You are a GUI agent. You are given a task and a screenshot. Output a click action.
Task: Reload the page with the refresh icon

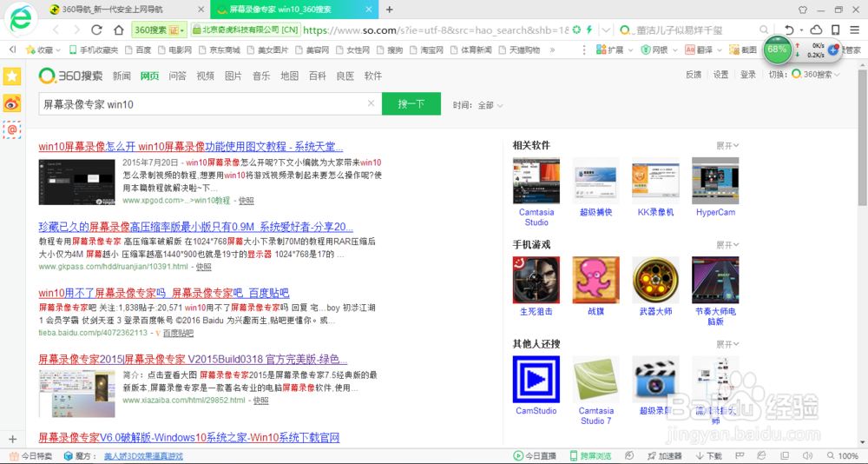[x=96, y=30]
